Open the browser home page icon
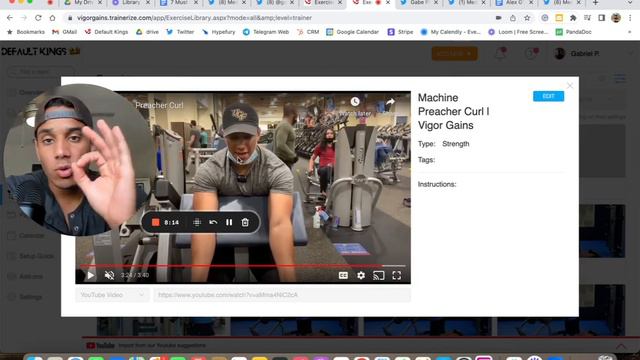The width and height of the screenshot is (640, 360). 52,18
